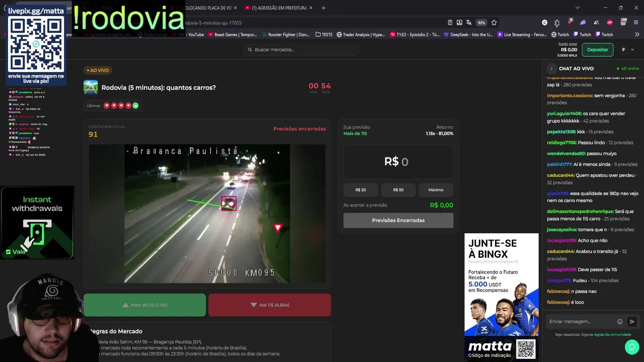Click the first red heart icon in Últimos

[107, 106]
